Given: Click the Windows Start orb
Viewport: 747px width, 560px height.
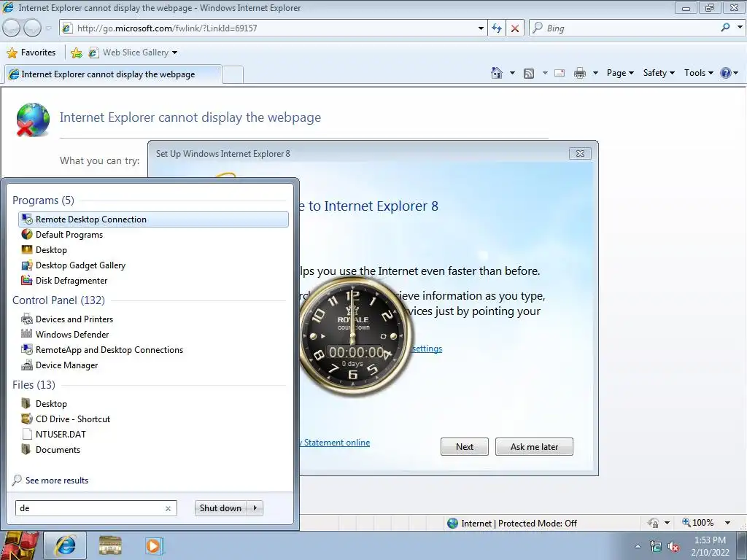Looking at the screenshot, I should (19, 545).
